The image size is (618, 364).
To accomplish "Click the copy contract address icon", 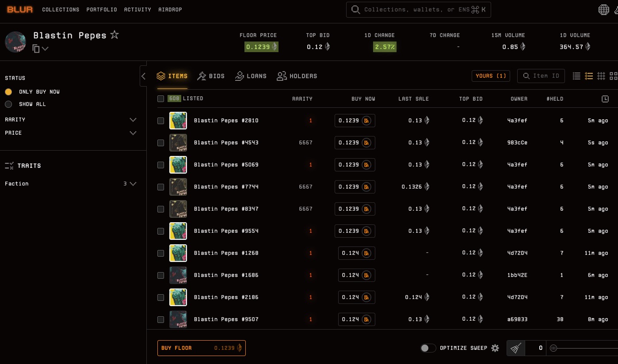I will coord(36,49).
